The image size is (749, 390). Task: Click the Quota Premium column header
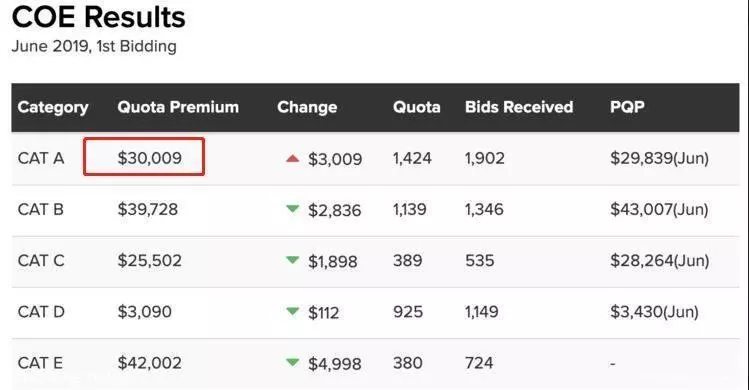tap(178, 107)
